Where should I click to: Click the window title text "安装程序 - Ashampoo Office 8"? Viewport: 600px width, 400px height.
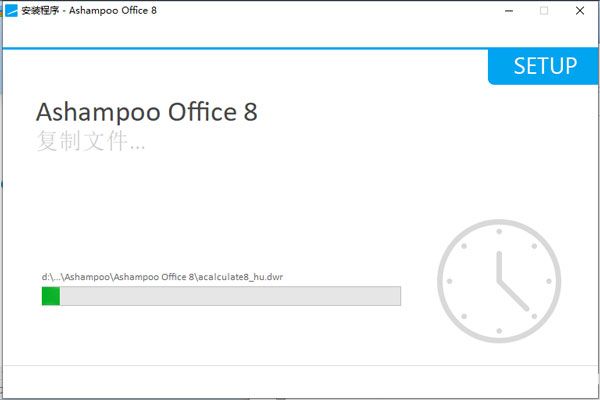click(88, 10)
